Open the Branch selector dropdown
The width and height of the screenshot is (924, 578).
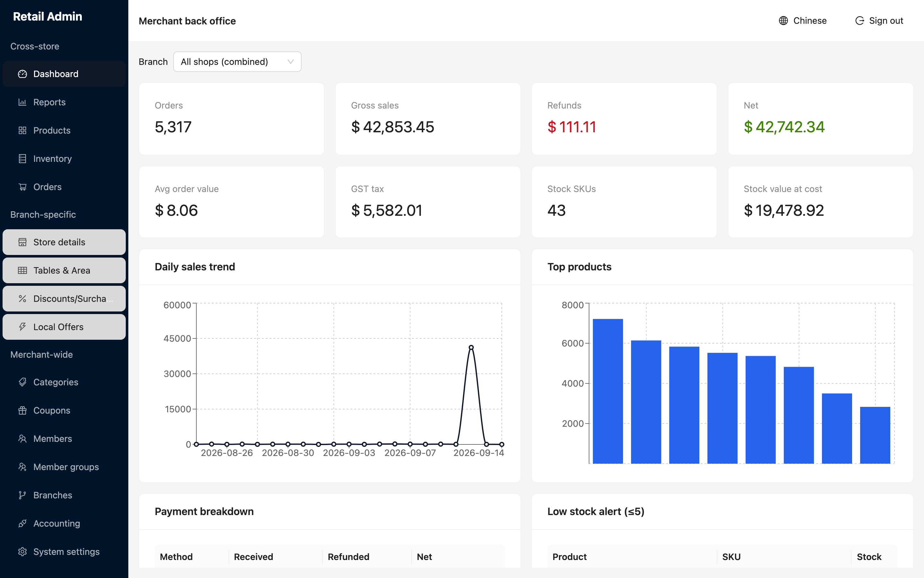click(237, 62)
